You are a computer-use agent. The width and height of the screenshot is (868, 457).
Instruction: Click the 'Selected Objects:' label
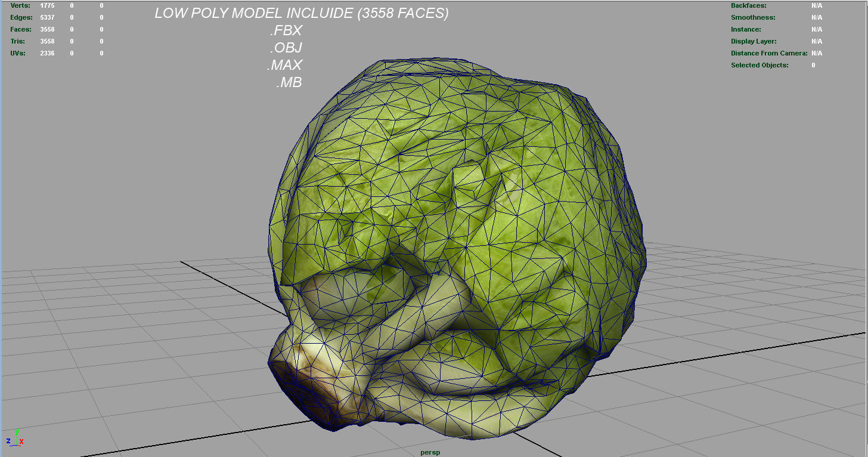(x=759, y=65)
